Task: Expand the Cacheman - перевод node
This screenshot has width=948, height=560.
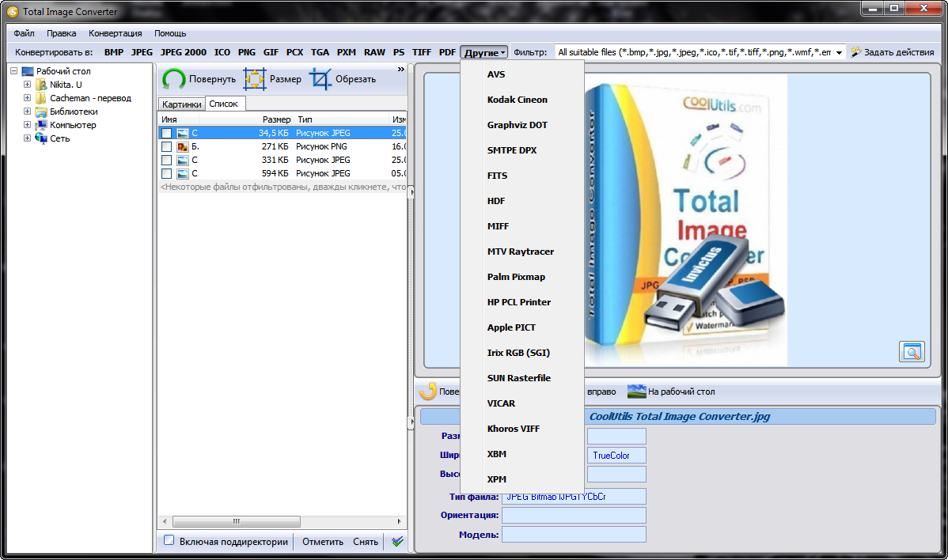Action: click(x=27, y=98)
